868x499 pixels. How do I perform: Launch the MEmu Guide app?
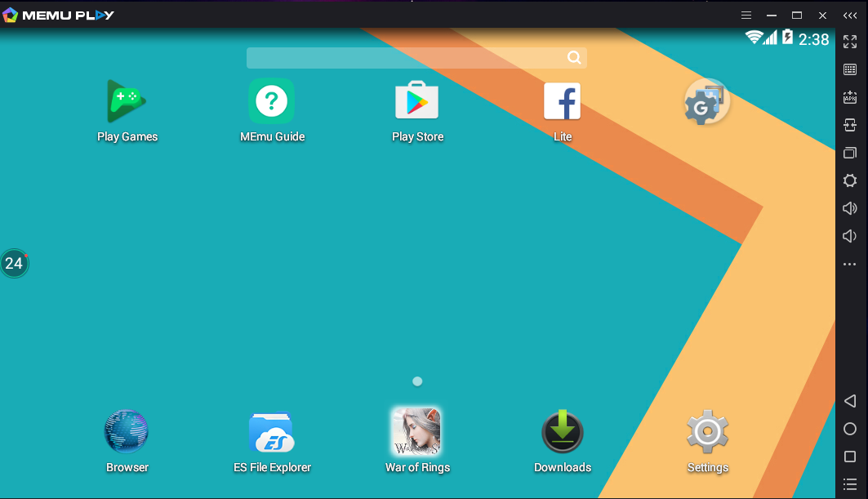pyautogui.click(x=271, y=101)
